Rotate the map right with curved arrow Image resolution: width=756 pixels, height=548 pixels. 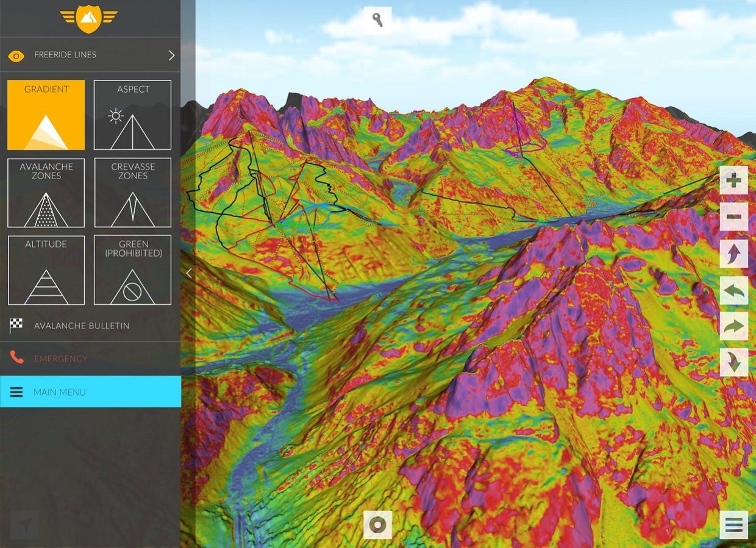[x=733, y=327]
